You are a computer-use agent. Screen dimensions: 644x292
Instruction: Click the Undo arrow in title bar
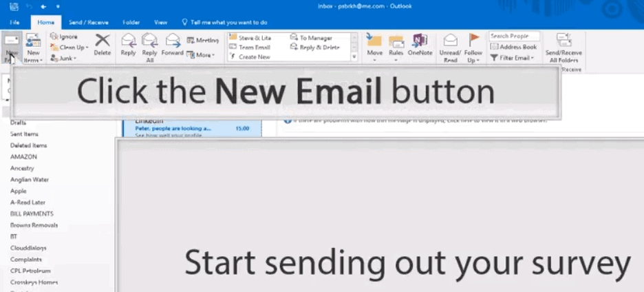29,7
